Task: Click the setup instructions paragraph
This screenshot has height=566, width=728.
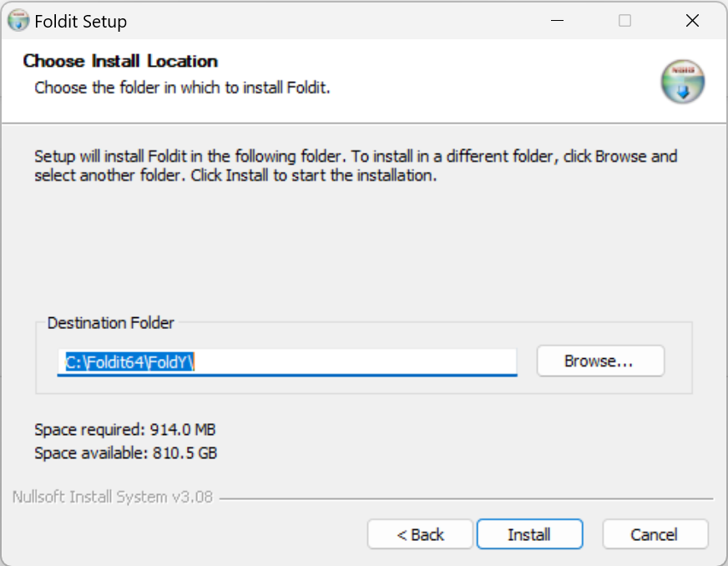Action: tap(355, 166)
